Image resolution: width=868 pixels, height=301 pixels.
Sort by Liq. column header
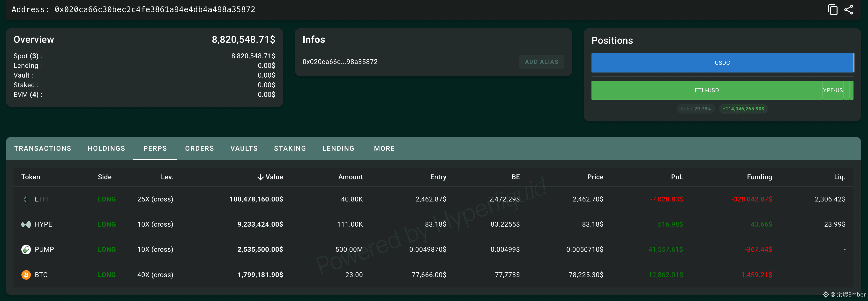tap(839, 177)
